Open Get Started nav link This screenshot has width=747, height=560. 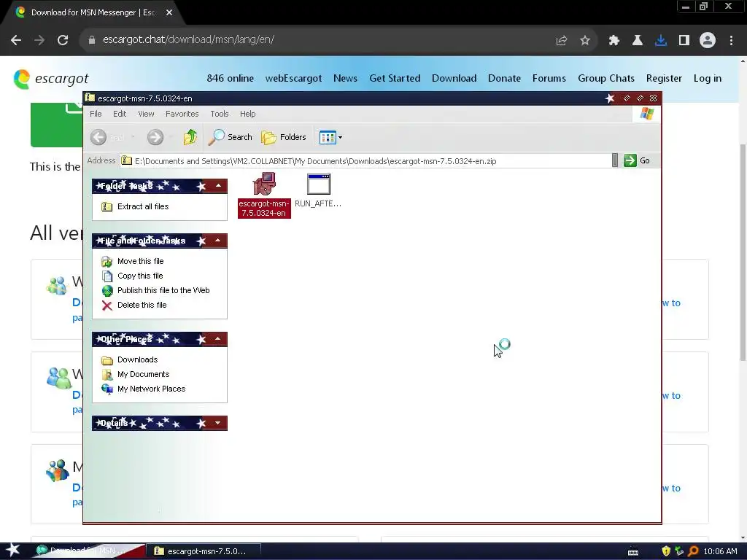395,79
